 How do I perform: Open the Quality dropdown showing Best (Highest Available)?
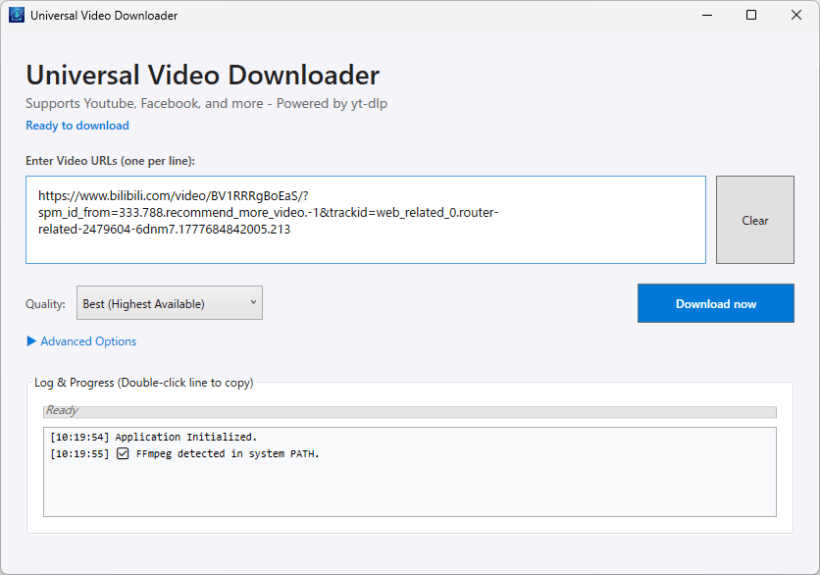(169, 303)
